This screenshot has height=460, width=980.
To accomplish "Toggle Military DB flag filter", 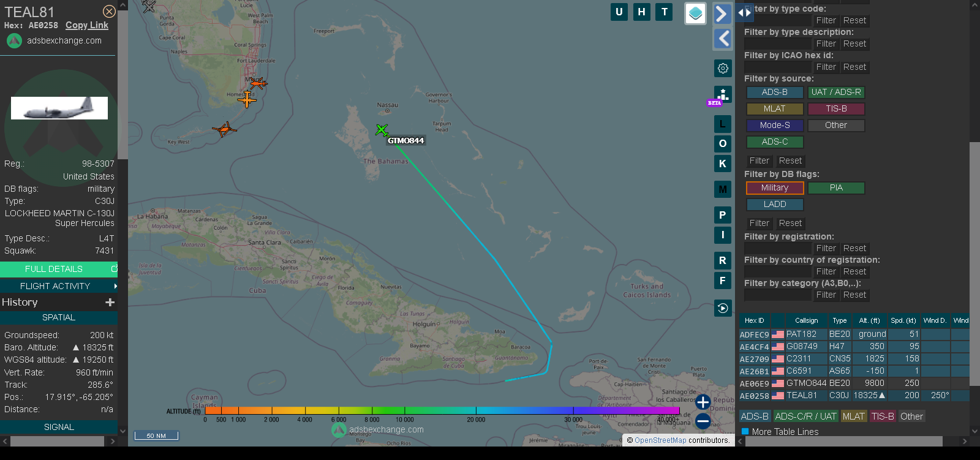I will point(775,188).
